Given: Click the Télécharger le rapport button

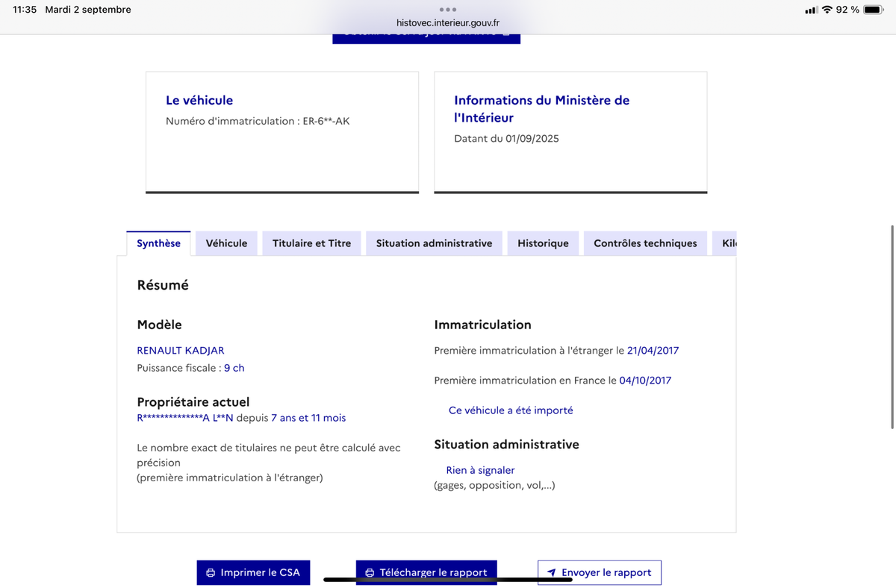Looking at the screenshot, I should point(426,572).
